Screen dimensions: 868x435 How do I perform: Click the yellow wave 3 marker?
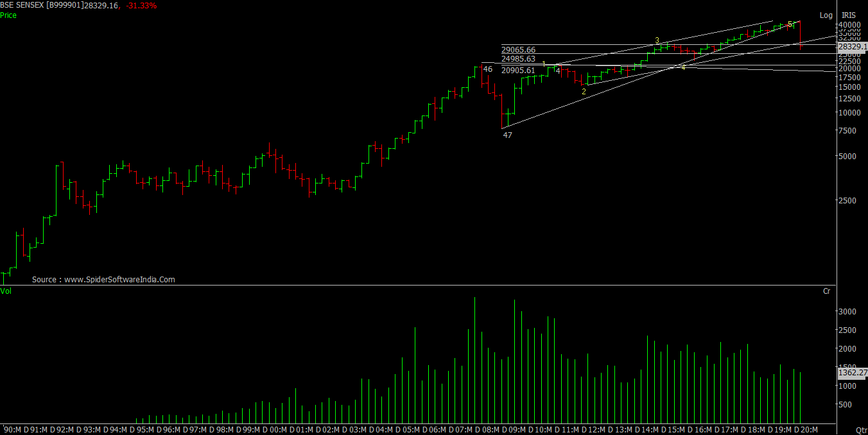click(x=657, y=40)
